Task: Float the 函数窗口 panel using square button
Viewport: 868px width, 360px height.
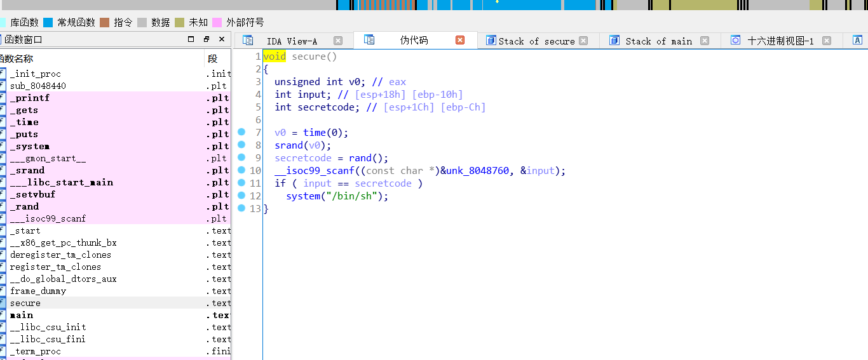Action: click(191, 39)
